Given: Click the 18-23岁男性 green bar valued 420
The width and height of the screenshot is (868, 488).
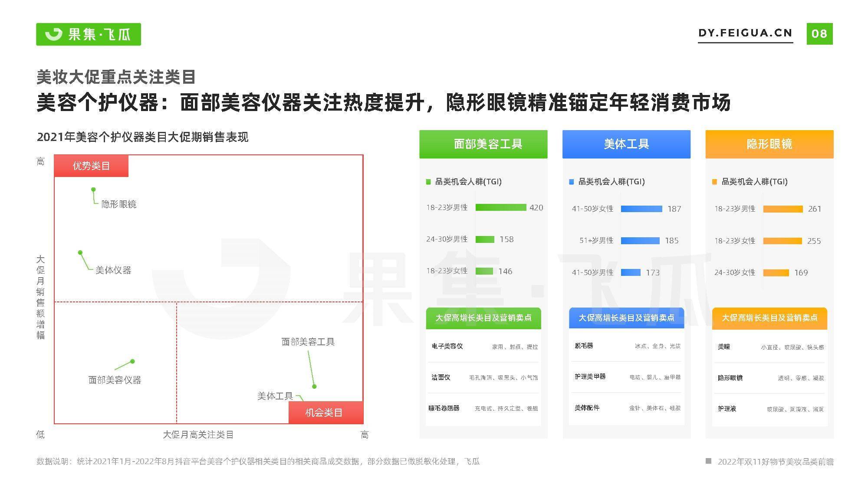Looking at the screenshot, I should (501, 207).
